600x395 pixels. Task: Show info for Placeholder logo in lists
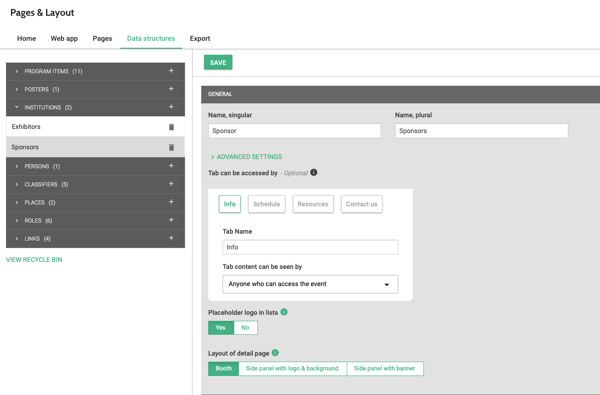(x=284, y=312)
